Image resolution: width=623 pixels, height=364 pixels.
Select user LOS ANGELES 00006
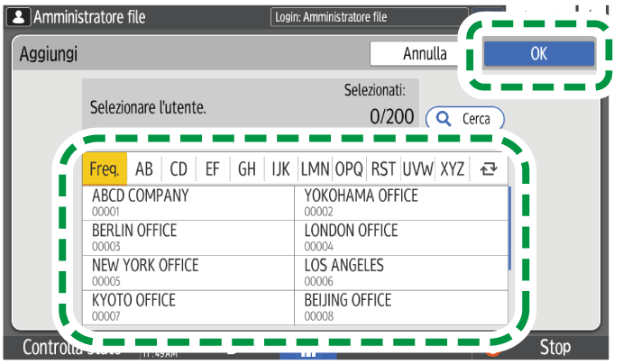[x=401, y=273]
